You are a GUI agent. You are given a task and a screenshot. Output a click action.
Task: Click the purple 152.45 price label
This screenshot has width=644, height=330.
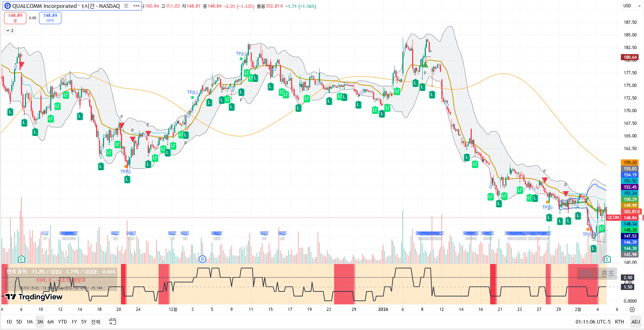630,187
